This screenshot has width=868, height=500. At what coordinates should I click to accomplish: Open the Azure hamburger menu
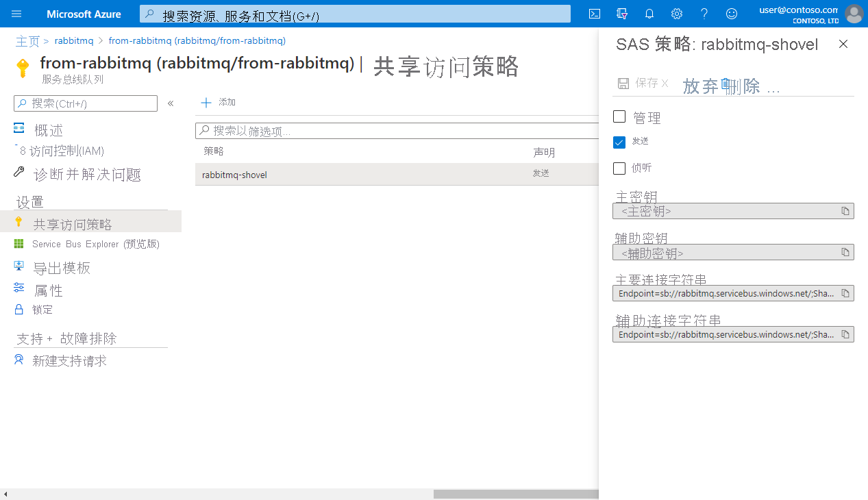coord(15,14)
